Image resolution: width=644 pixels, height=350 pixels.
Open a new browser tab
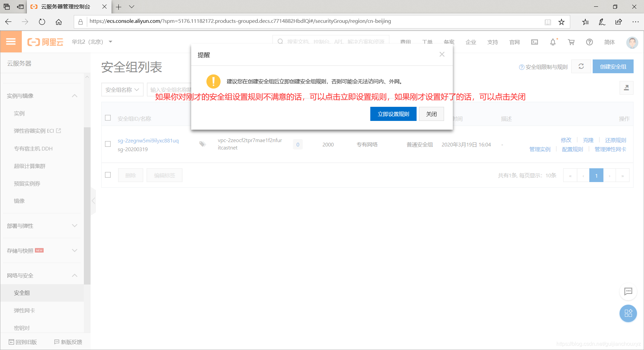pos(119,7)
